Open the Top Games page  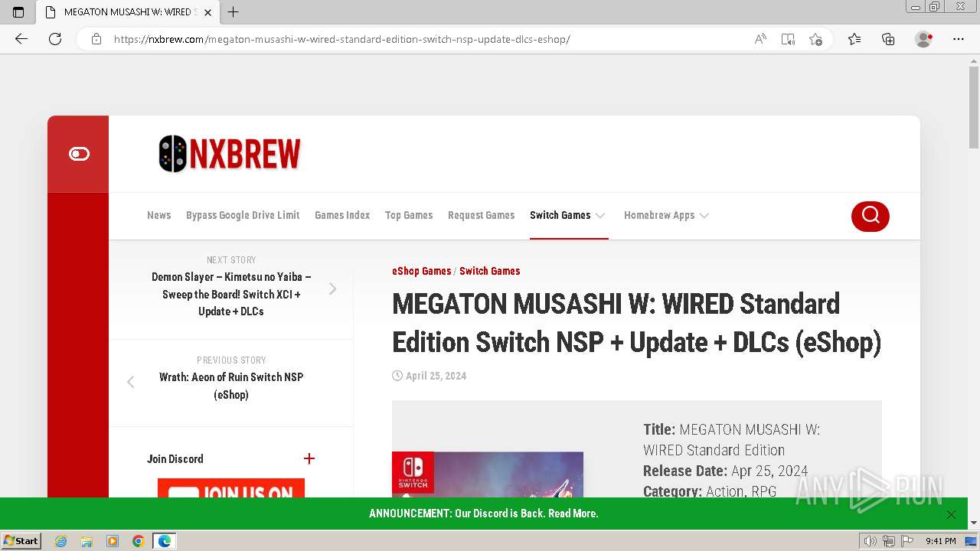pos(409,215)
